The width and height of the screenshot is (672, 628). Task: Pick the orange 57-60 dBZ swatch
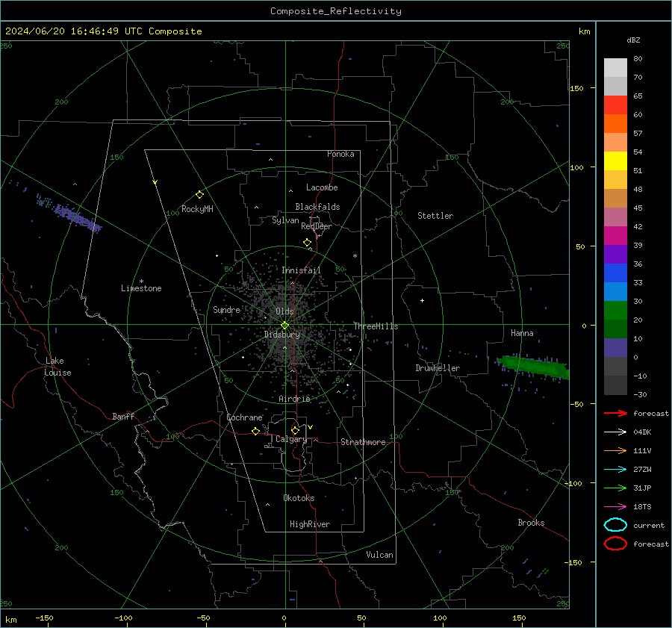[x=615, y=123]
